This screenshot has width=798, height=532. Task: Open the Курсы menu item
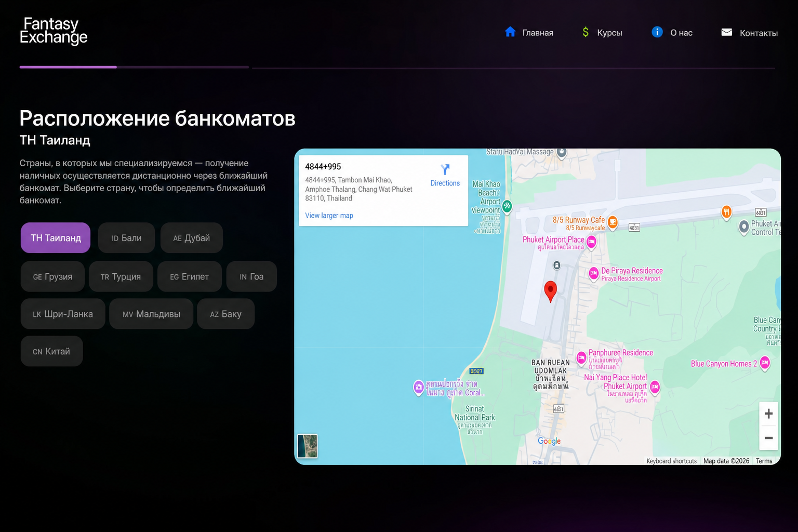pyautogui.click(x=609, y=33)
